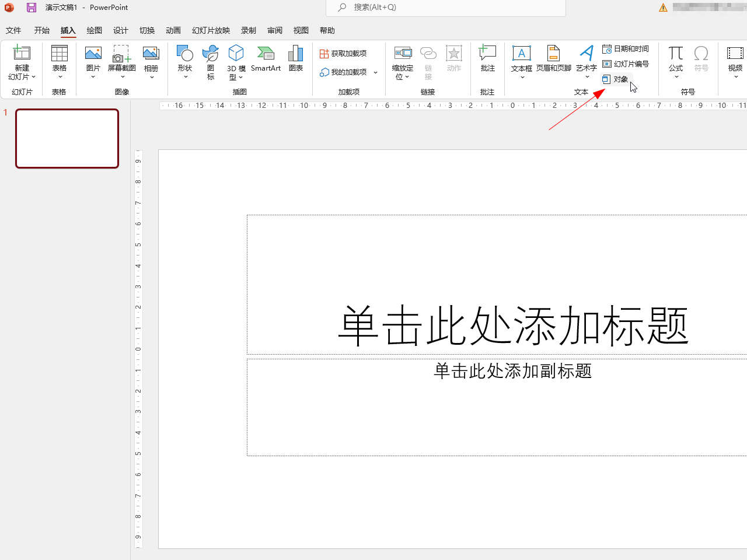Viewport: 747px width, 560px height.
Task: Expand the Table (表格) dropdown arrow
Action: [x=60, y=77]
